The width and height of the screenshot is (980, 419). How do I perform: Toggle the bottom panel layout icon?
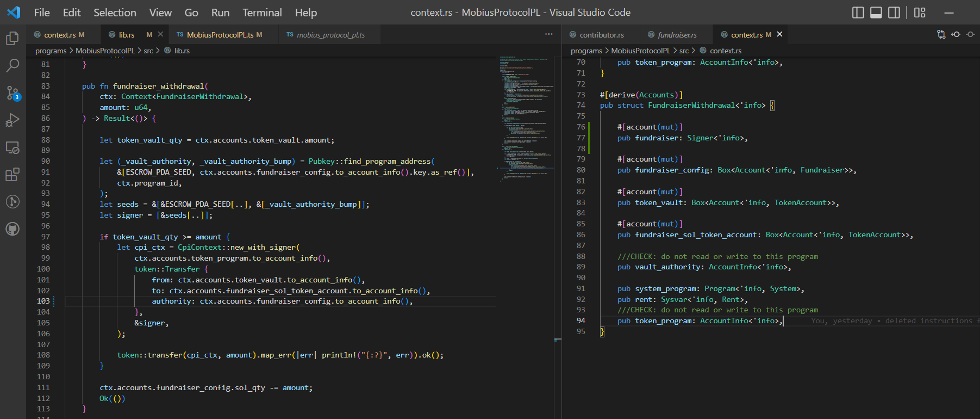876,13
